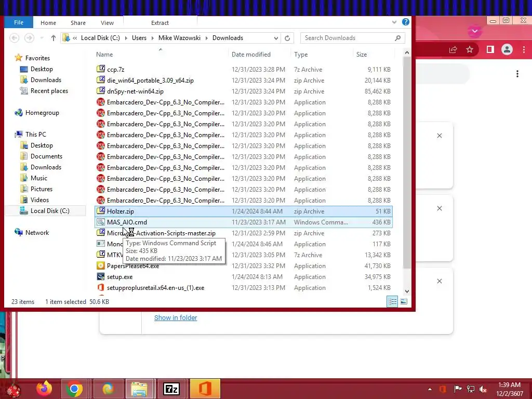Open Desktop under Favorites
The height and width of the screenshot is (399, 532).
(x=42, y=69)
